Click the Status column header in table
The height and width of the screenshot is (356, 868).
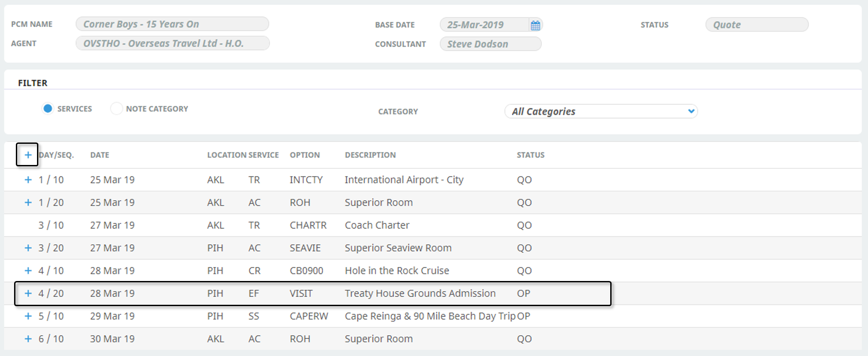(530, 155)
